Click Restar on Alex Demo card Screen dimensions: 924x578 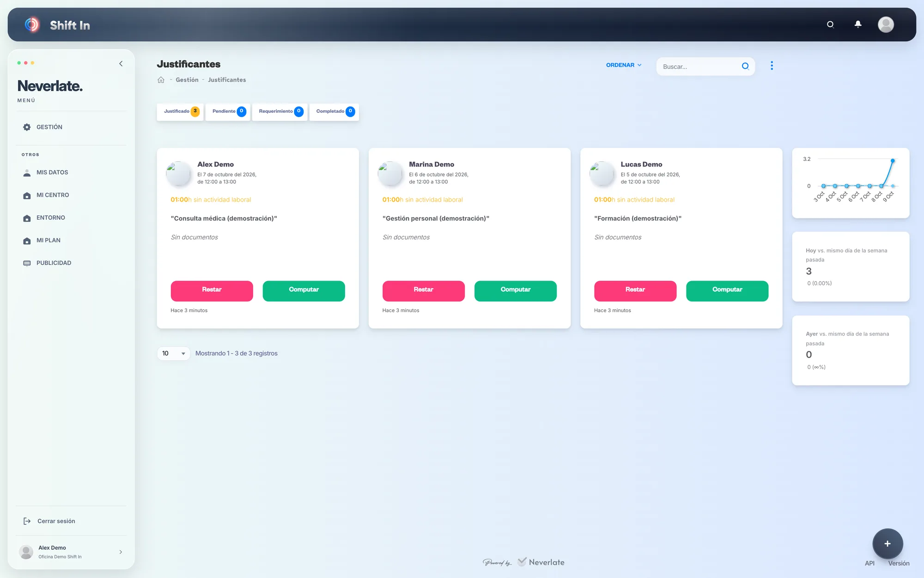click(x=212, y=291)
